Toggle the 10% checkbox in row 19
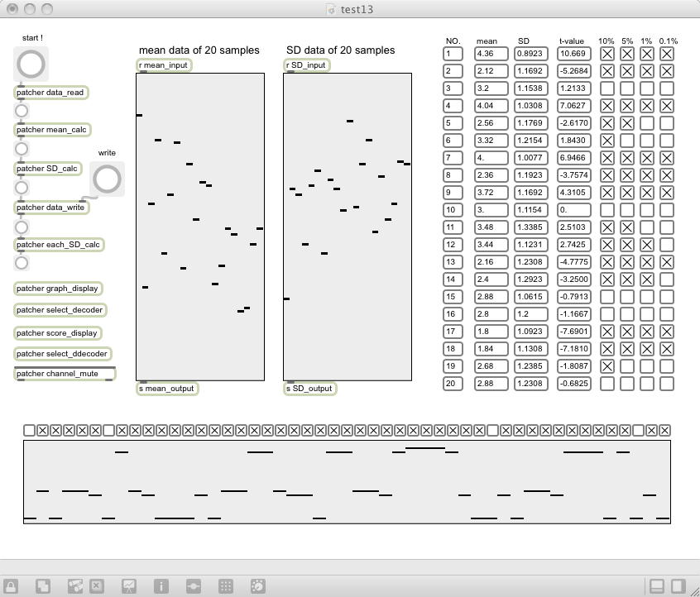Viewport: 700px width, 597px height. point(607,366)
